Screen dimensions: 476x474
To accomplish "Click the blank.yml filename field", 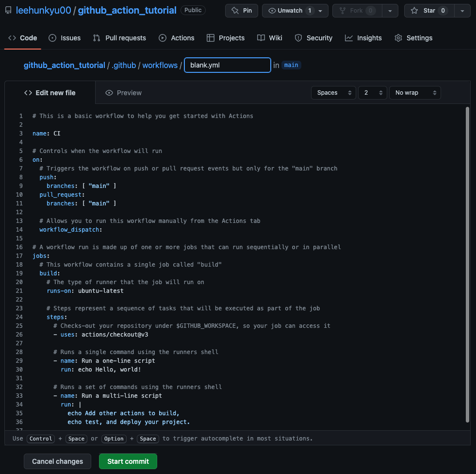I will tap(228, 66).
